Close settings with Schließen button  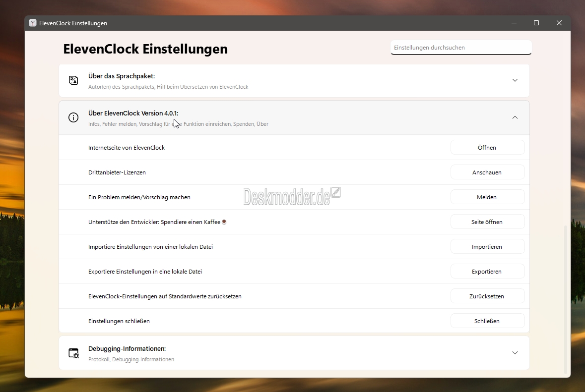pos(487,321)
